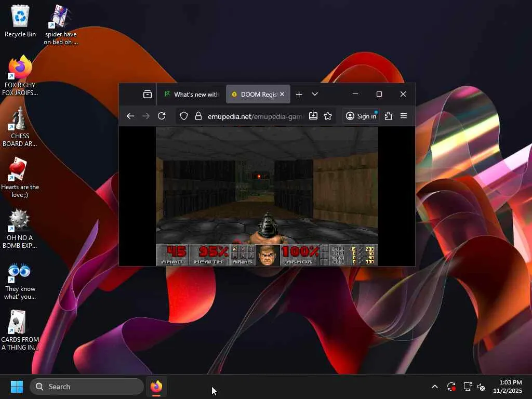Open the Recycle Bin desktop icon

[x=20, y=22]
